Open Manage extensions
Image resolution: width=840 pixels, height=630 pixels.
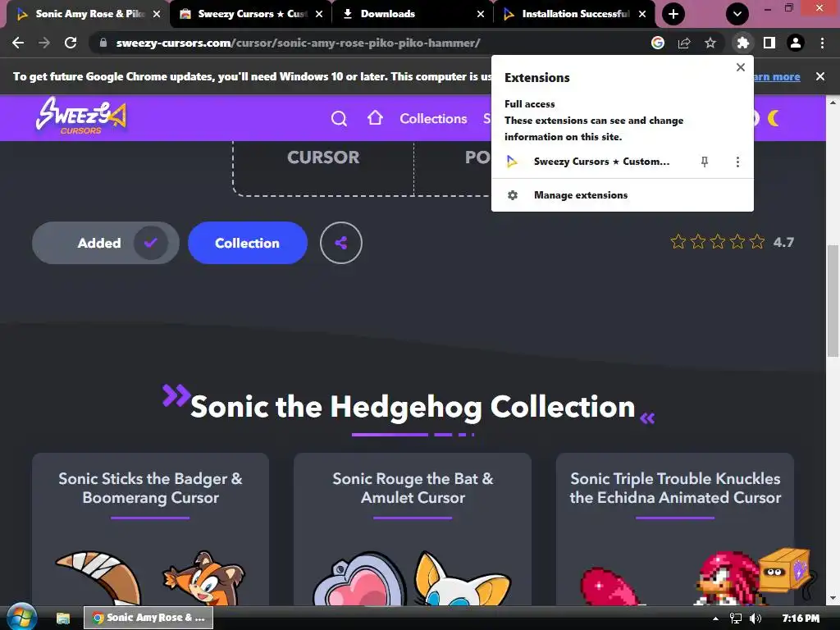pos(623,195)
